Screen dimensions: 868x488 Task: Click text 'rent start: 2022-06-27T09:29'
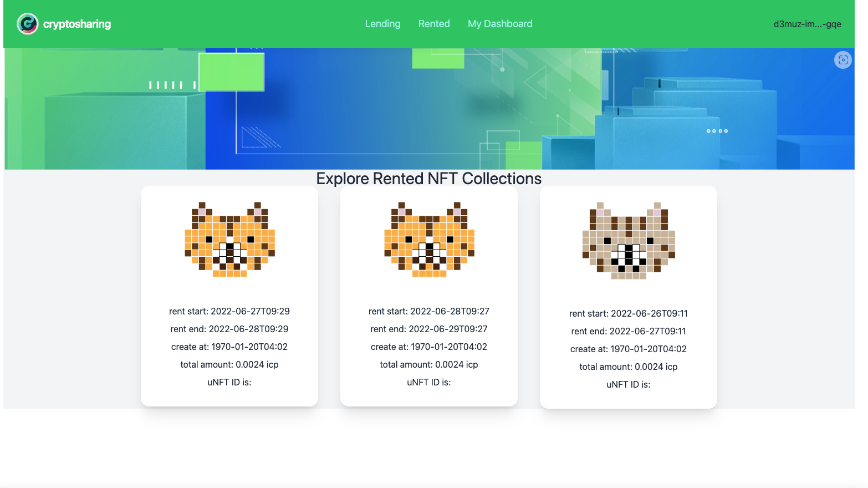(x=229, y=311)
